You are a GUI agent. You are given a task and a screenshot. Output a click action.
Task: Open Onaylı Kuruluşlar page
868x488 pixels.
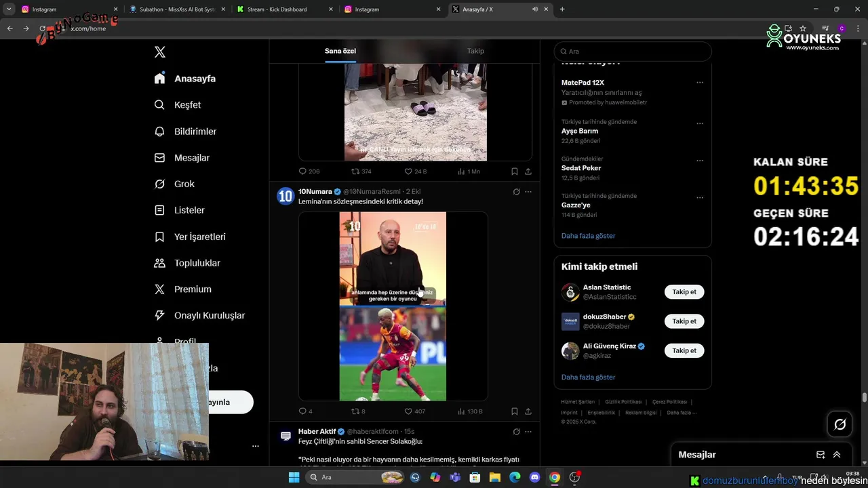tap(199, 315)
